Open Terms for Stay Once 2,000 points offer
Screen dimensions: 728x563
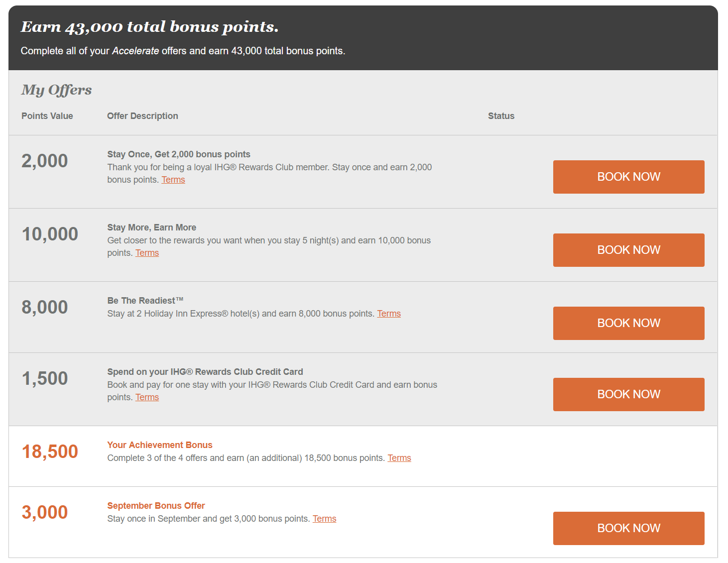click(173, 180)
